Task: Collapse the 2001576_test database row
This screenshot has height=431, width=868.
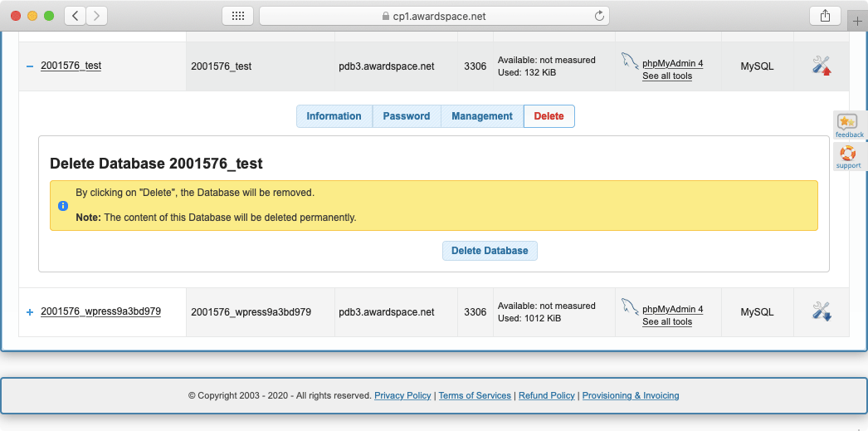Action: pos(30,66)
